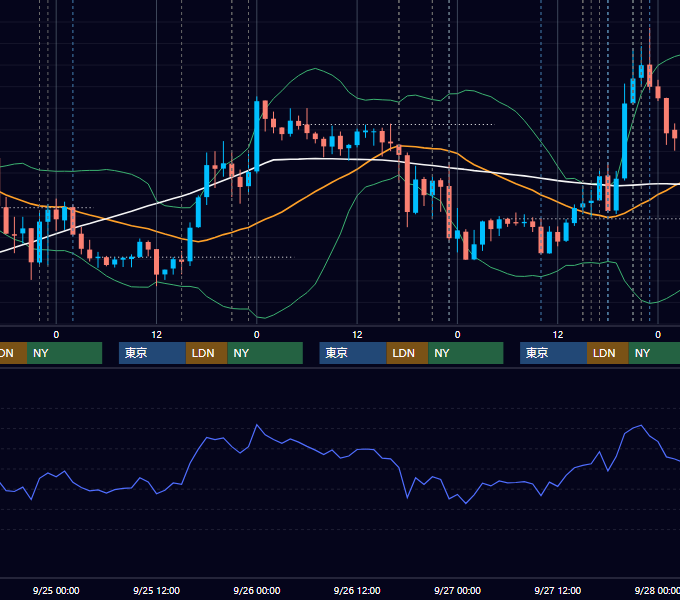Click hour label 12 above 9/27 12:00

[x=558, y=334]
